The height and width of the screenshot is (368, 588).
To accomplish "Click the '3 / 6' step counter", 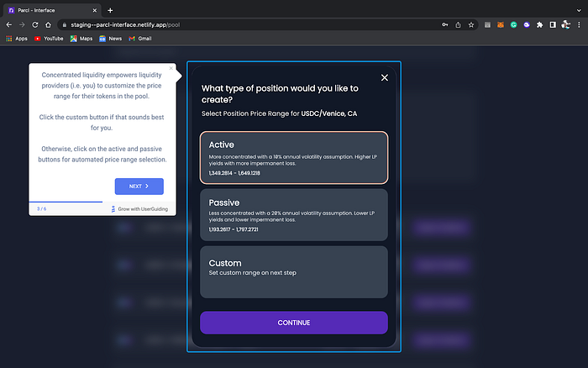I will coord(42,209).
